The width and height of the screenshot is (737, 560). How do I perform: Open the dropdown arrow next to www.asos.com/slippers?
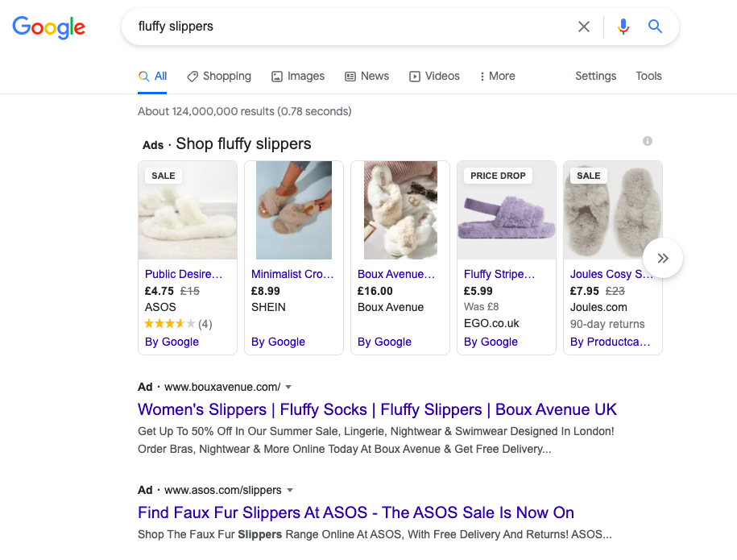click(290, 490)
